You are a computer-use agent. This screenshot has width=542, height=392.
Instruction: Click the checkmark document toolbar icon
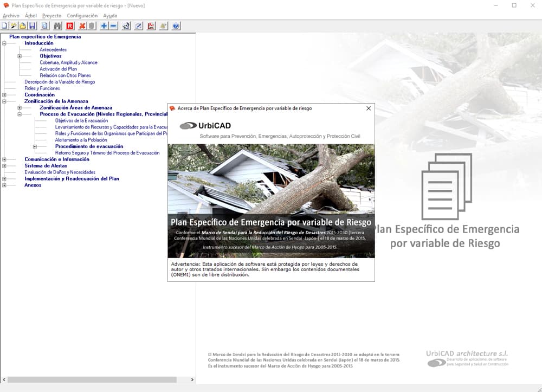click(x=126, y=26)
